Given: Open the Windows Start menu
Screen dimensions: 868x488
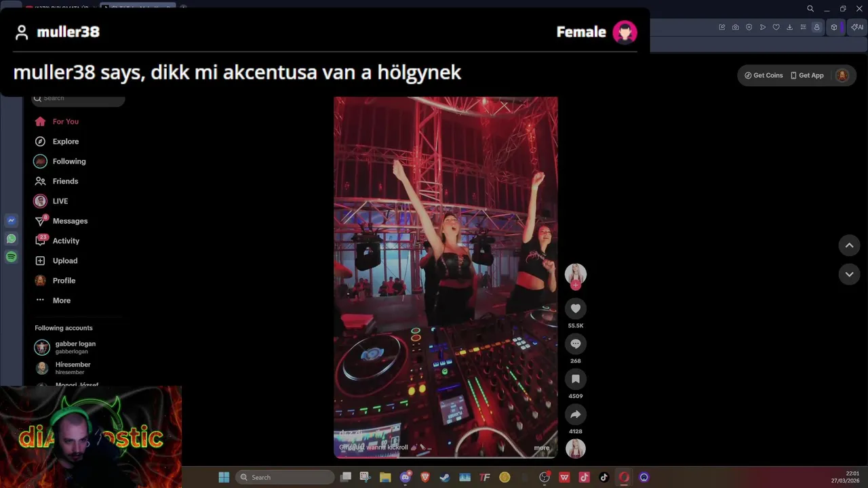Looking at the screenshot, I should tap(224, 477).
